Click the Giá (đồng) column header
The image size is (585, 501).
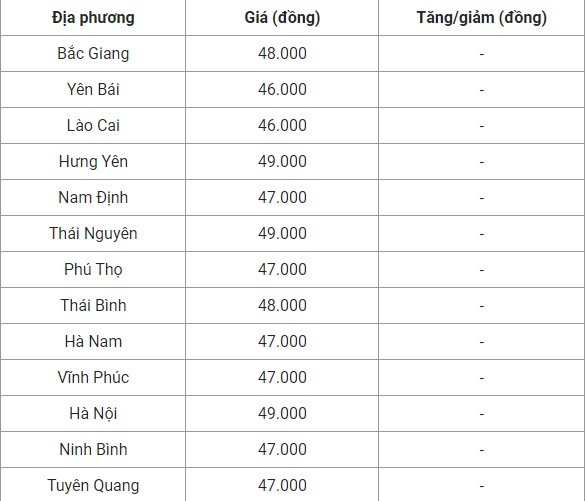[282, 18]
